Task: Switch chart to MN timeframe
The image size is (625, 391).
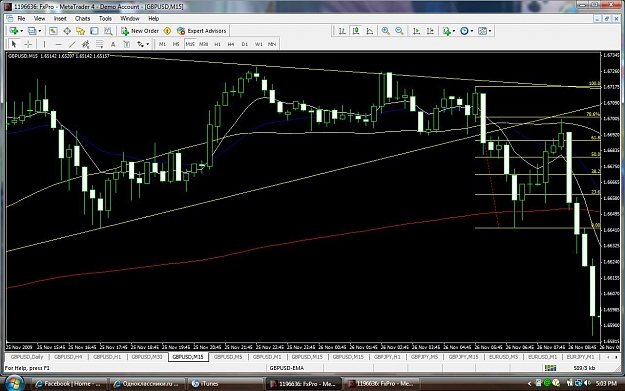Action: click(272, 44)
